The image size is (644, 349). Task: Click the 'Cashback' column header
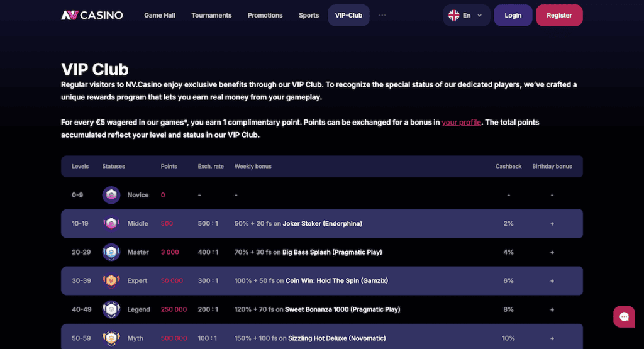[508, 166]
